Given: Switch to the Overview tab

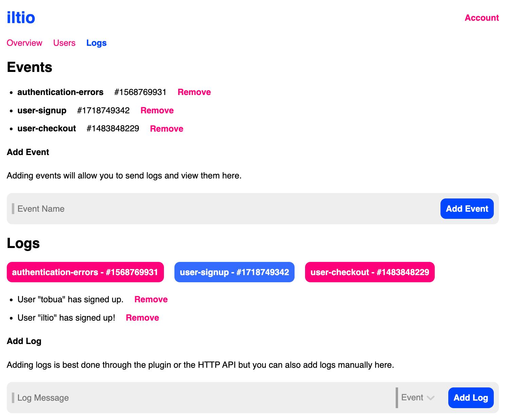Looking at the screenshot, I should point(24,43).
